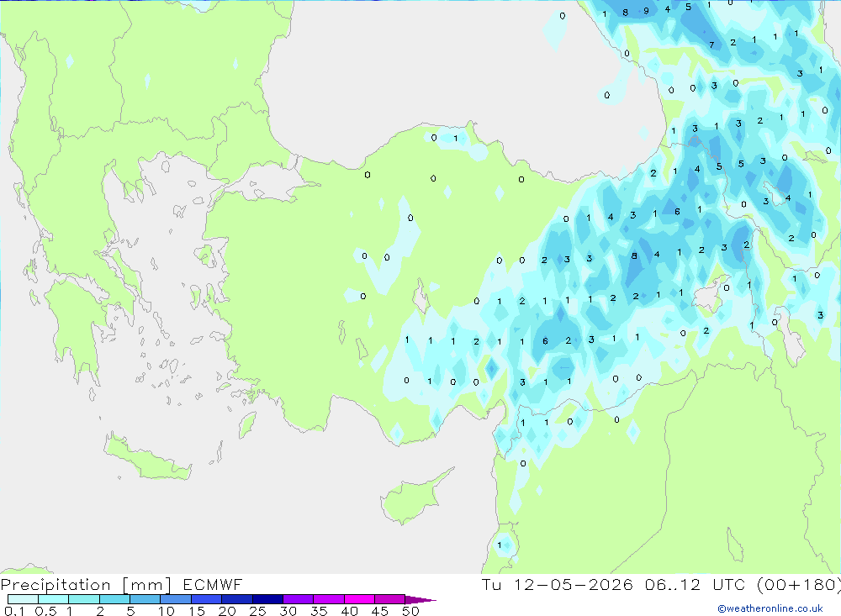Click the '25' legend scale label
This screenshot has height=616, width=841.
[x=258, y=611]
